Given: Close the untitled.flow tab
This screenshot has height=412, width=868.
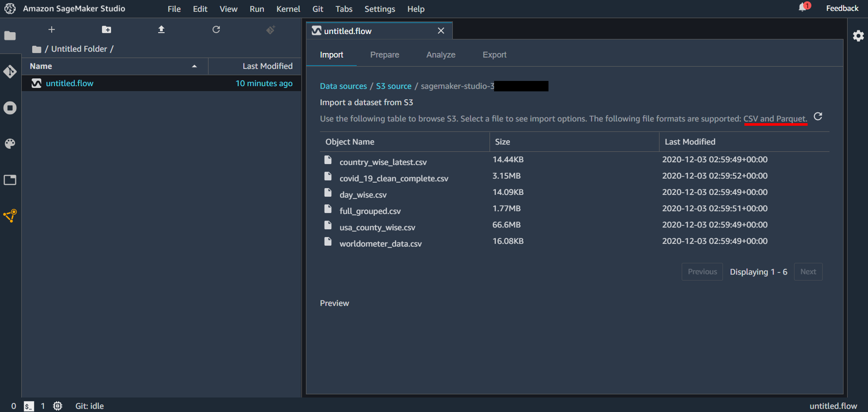Looking at the screenshot, I should click(441, 30).
